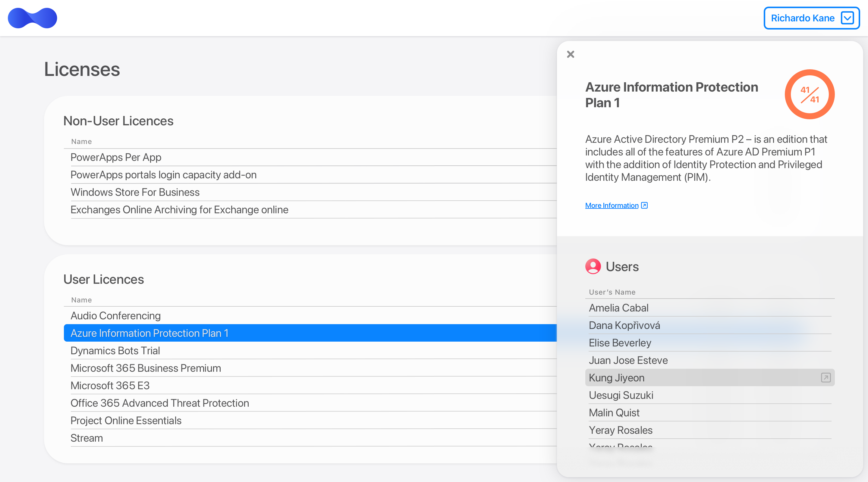The height and width of the screenshot is (482, 868).
Task: Click the User Licences heading
Action: click(103, 279)
